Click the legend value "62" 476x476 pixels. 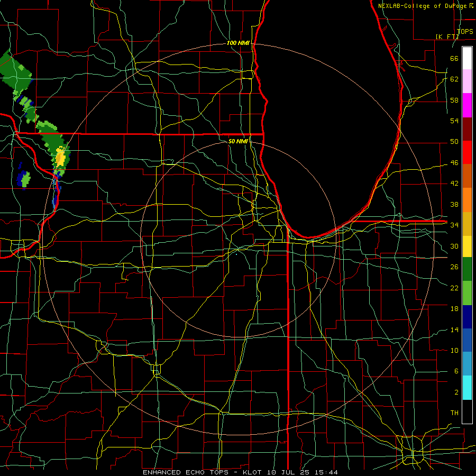(454, 79)
